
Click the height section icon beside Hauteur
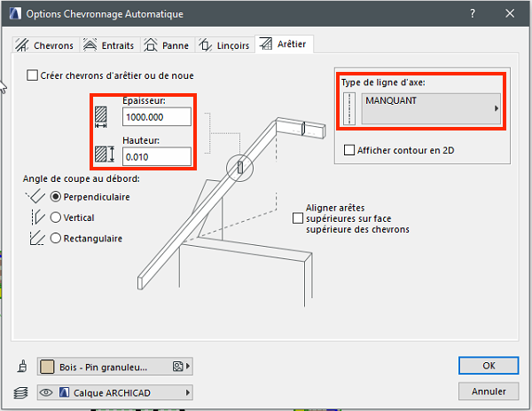[105, 154]
